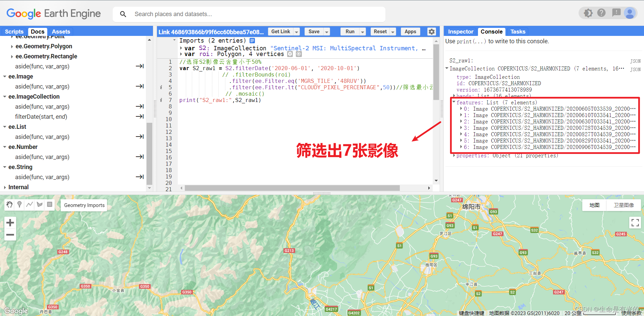Expand the var S2 import entry

181,48
